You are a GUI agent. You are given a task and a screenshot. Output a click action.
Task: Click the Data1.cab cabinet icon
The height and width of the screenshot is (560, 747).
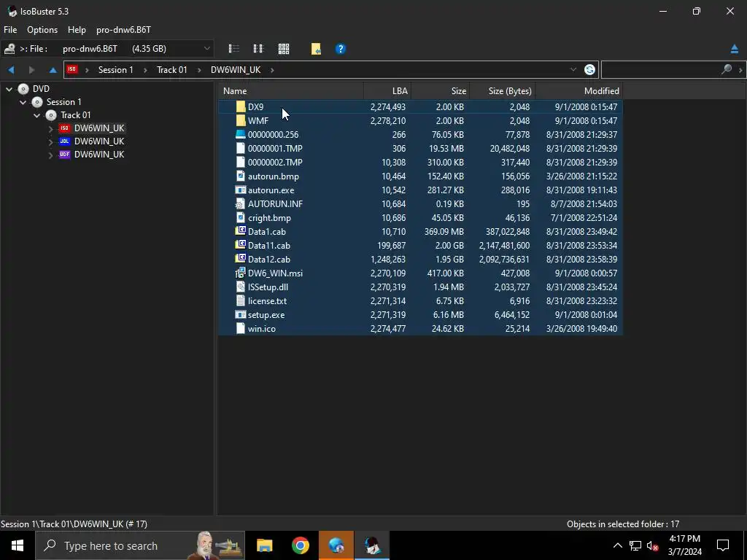(x=241, y=231)
